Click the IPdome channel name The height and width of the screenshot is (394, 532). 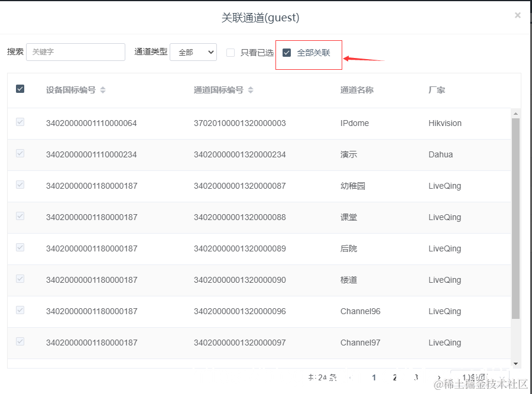pos(355,123)
